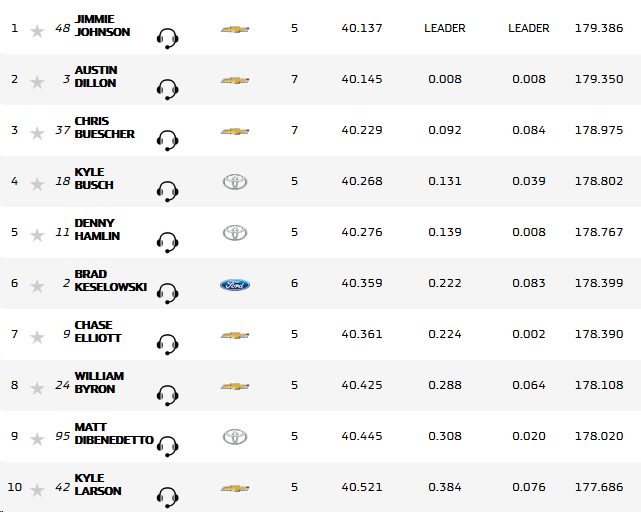641x512 pixels.
Task: Click Toyota logo in Denny Hamlin's row
Action: tap(235, 233)
